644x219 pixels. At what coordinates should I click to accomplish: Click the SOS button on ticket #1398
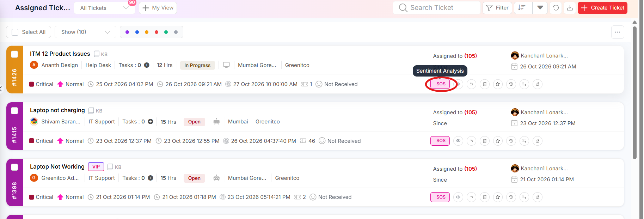pos(440,197)
